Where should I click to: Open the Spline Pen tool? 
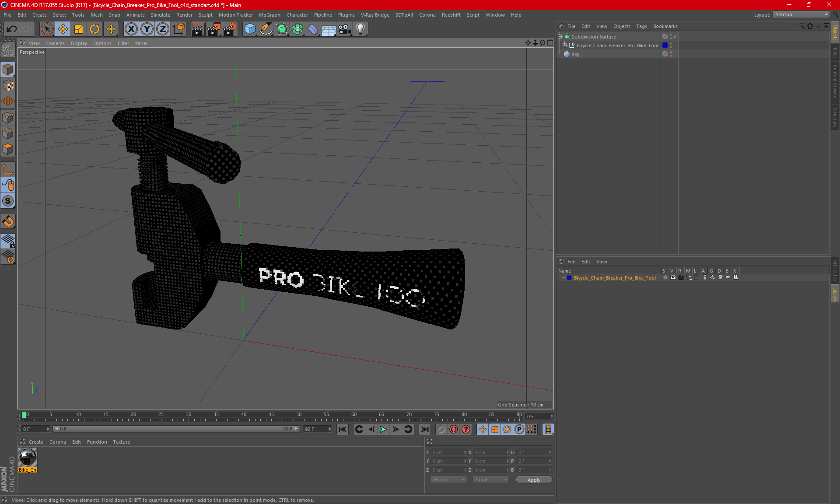click(266, 29)
